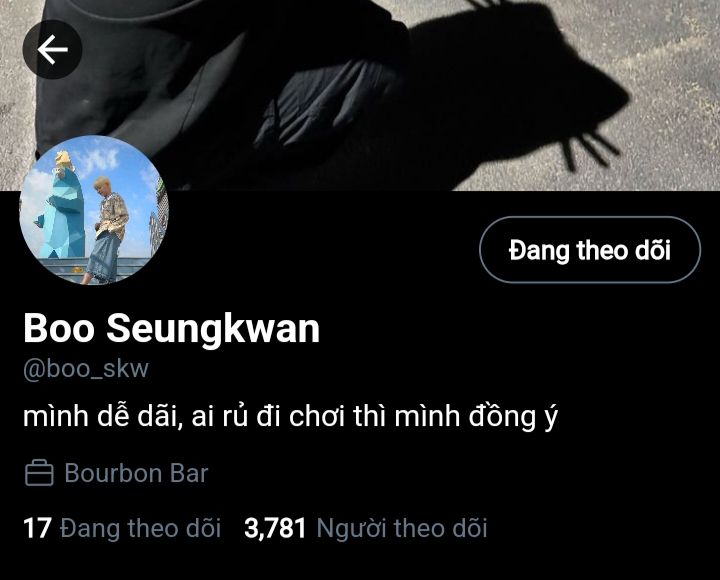Click the briefcase icon beside Bourbon Bar

point(39,473)
